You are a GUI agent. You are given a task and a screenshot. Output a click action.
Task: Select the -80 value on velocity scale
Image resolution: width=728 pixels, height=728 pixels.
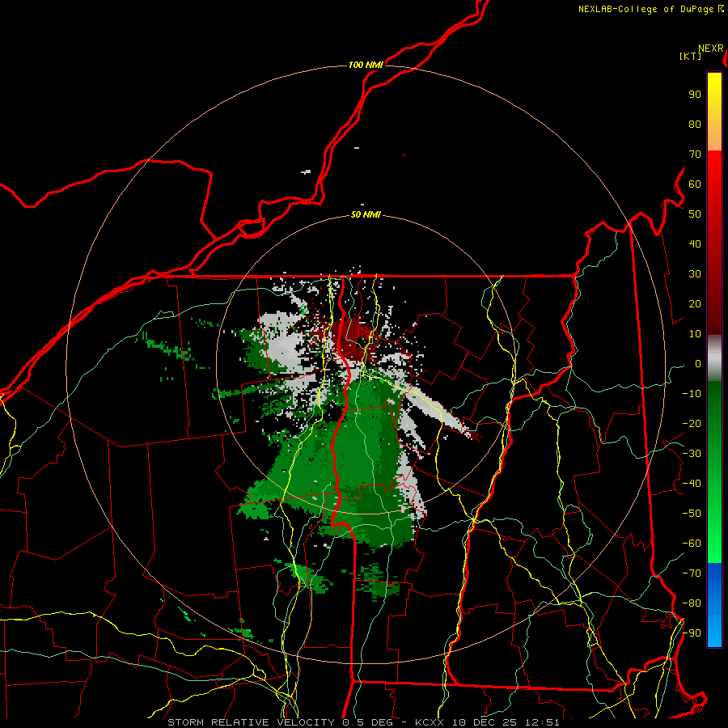tap(692, 603)
